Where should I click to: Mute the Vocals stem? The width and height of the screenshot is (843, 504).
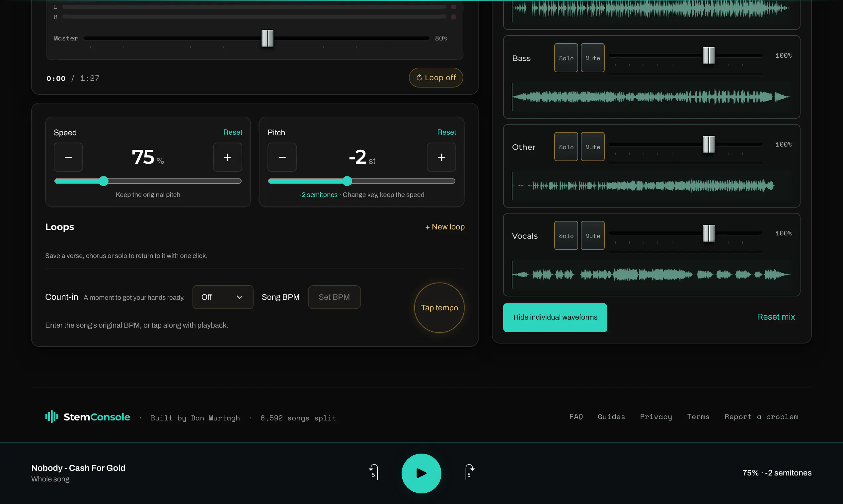pos(593,236)
